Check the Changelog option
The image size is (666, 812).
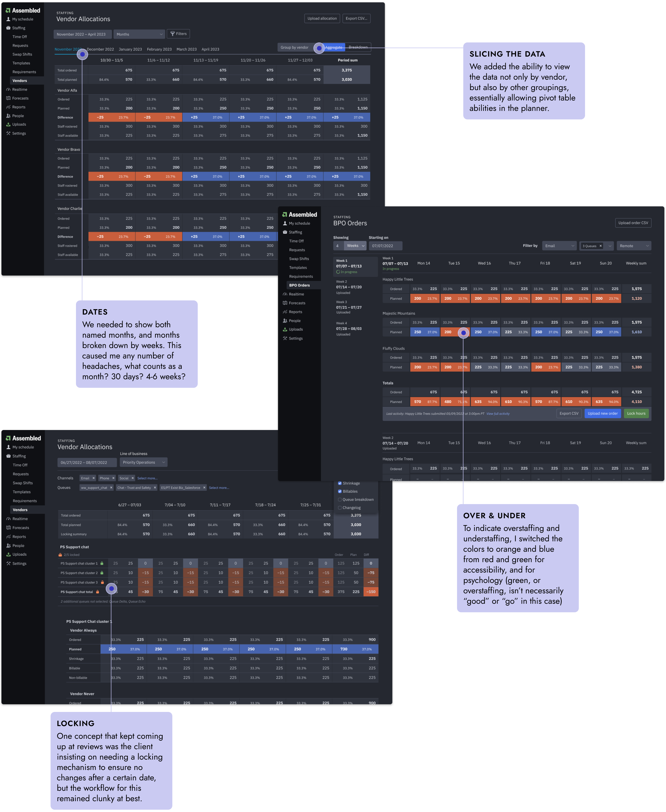click(x=340, y=507)
